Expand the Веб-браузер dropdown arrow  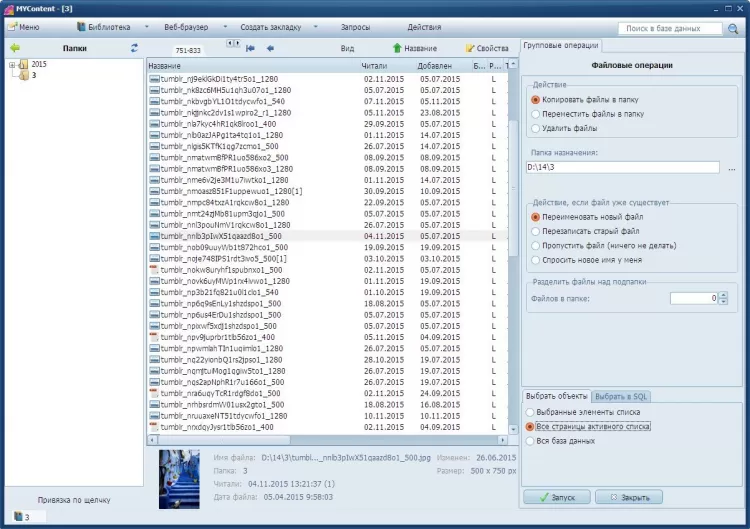[225, 27]
